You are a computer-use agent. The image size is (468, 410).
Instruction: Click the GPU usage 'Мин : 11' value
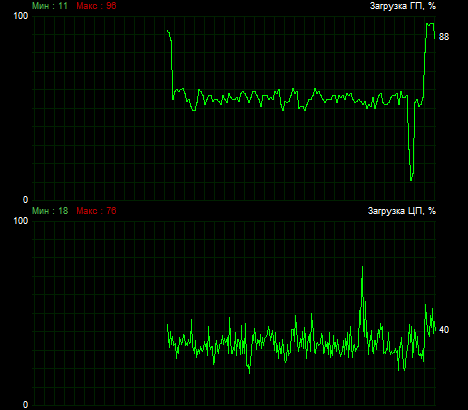50,6
